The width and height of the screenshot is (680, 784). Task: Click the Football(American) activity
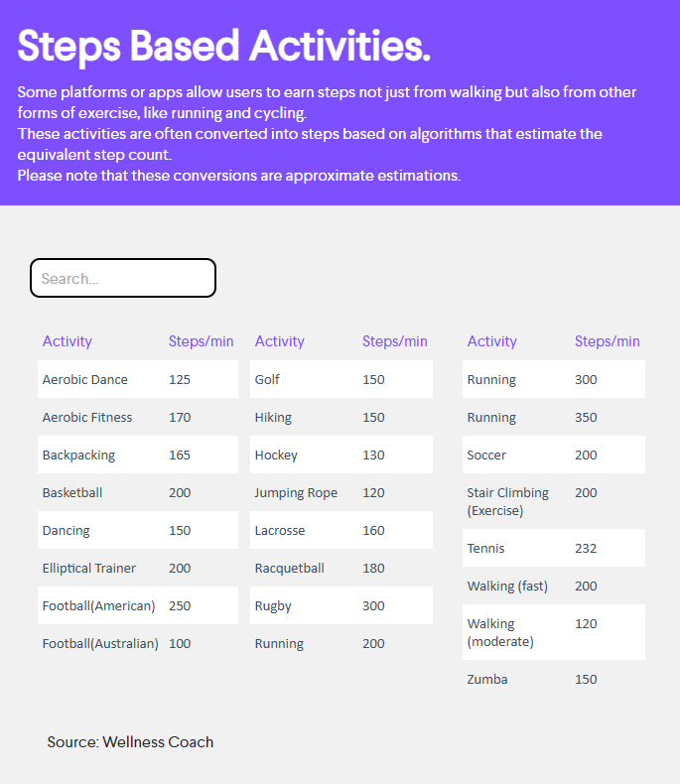[x=98, y=605]
